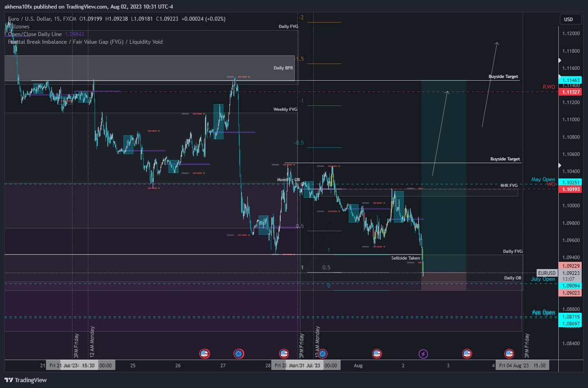Select the Fractal Break Imbalance indicator legend
Viewport: 588px width, 388px height.
(x=85, y=42)
